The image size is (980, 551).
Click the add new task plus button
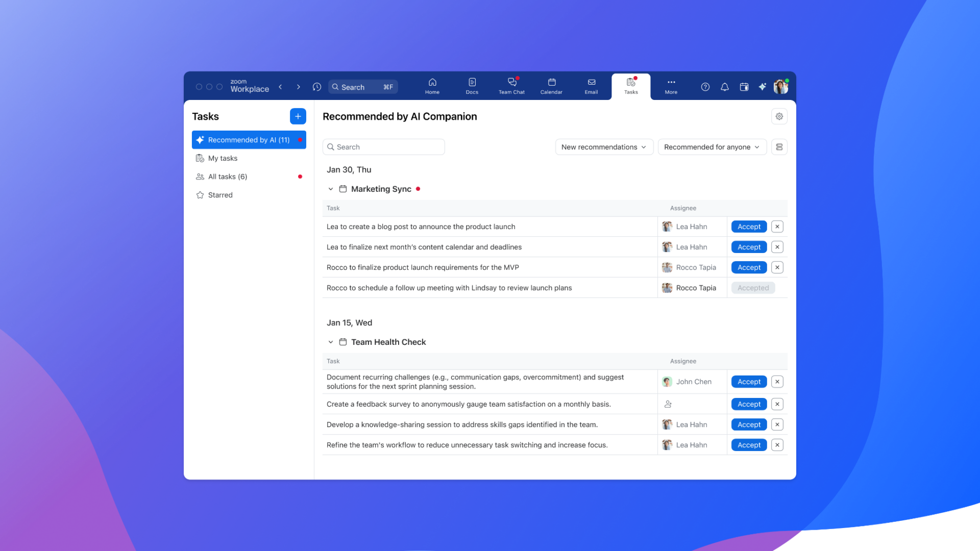(x=298, y=116)
